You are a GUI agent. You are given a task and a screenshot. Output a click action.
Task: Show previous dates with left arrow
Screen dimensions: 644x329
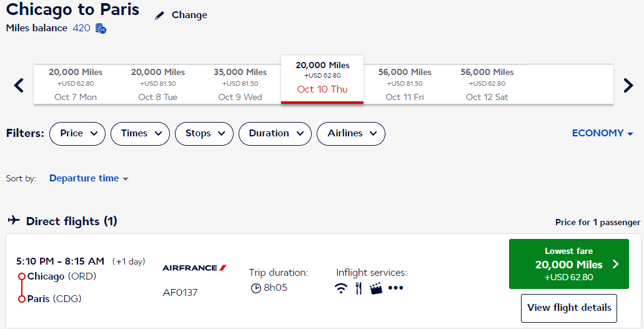point(19,85)
